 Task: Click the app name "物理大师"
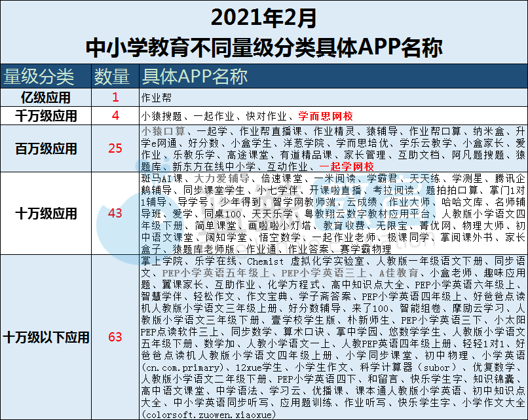pos(483,225)
